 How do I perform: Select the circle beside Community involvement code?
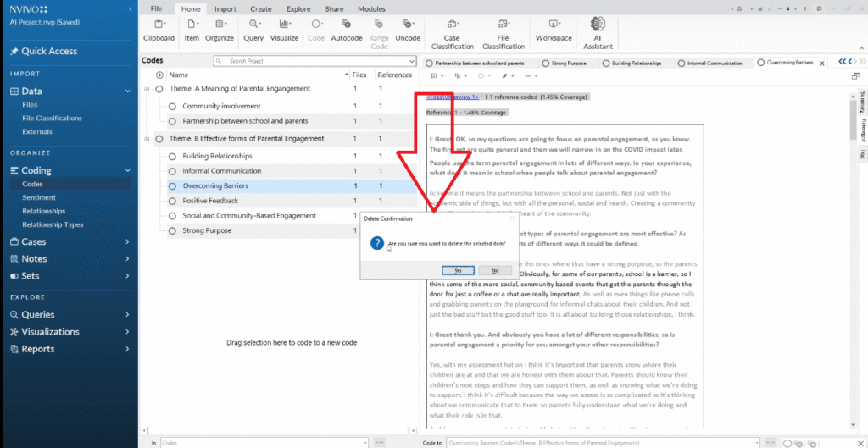click(172, 107)
